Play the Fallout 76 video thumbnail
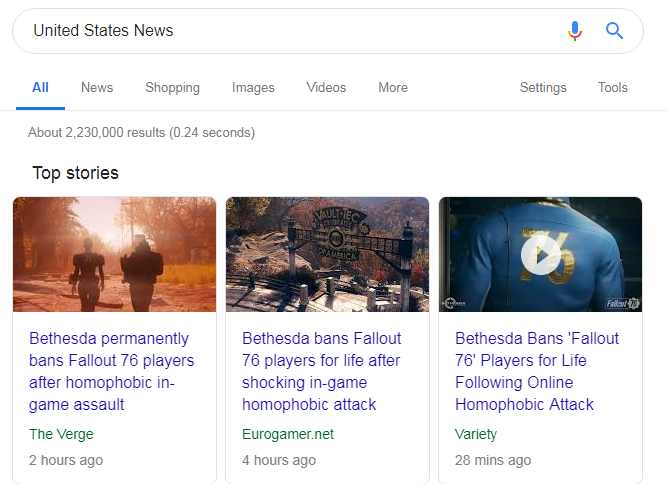 (x=541, y=255)
